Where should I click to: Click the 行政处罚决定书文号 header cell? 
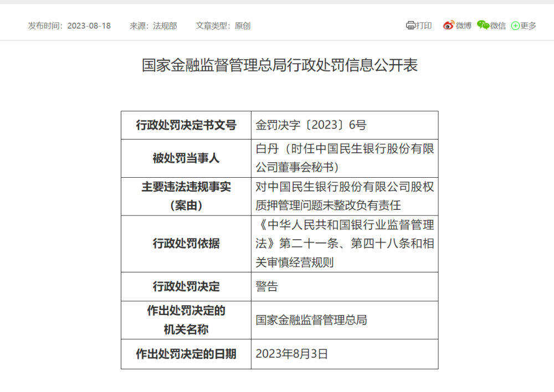pos(186,125)
